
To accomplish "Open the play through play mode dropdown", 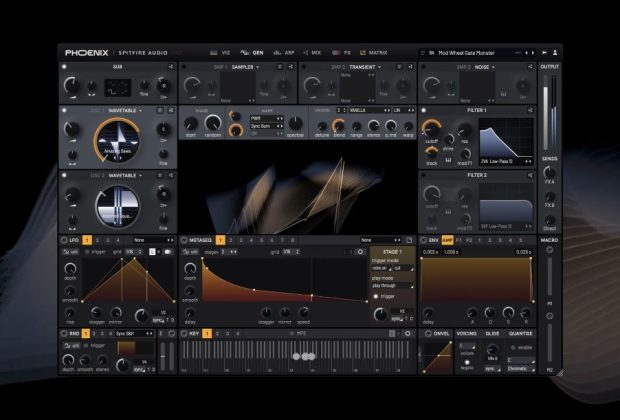I will [x=393, y=286].
